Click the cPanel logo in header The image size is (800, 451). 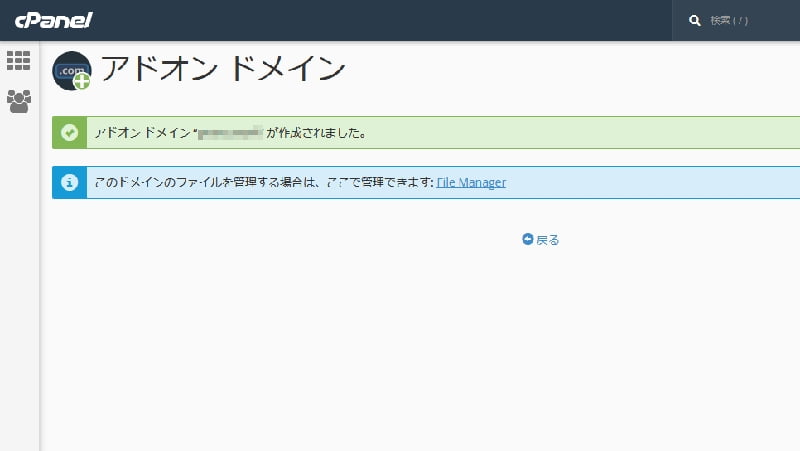coord(53,20)
